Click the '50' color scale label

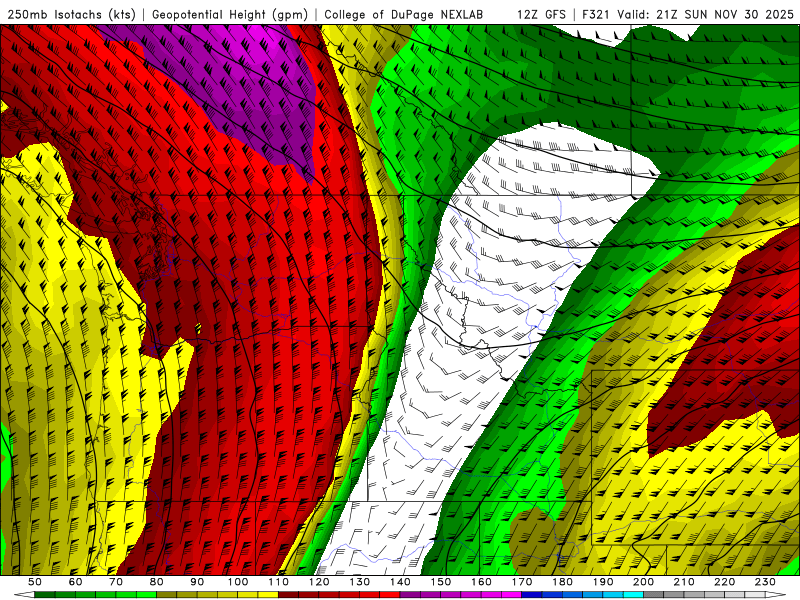click(x=35, y=582)
